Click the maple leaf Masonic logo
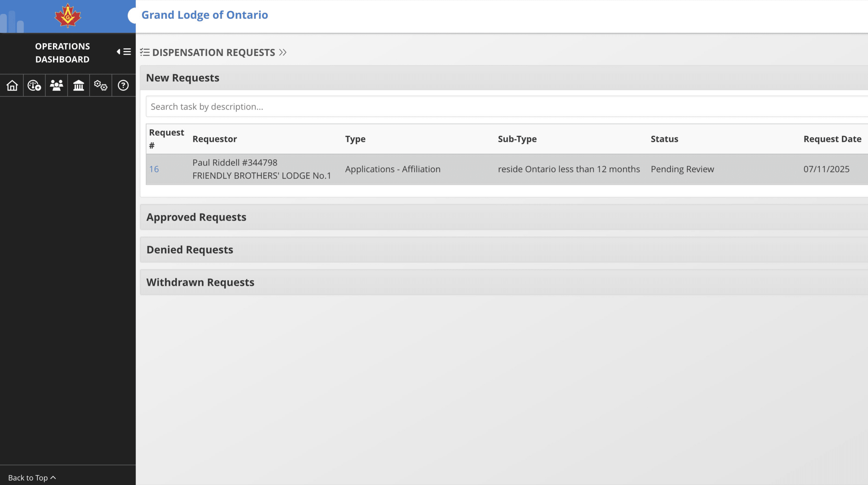This screenshot has height=485, width=868. [x=68, y=15]
